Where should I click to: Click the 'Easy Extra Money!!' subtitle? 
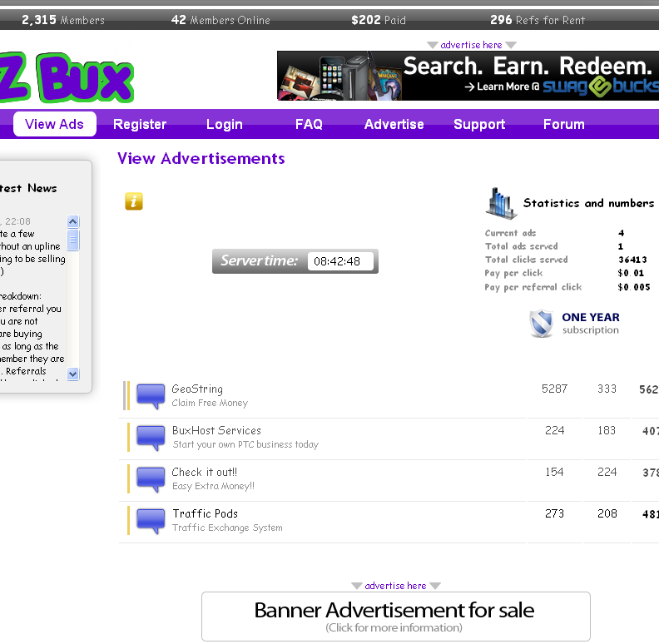click(213, 486)
